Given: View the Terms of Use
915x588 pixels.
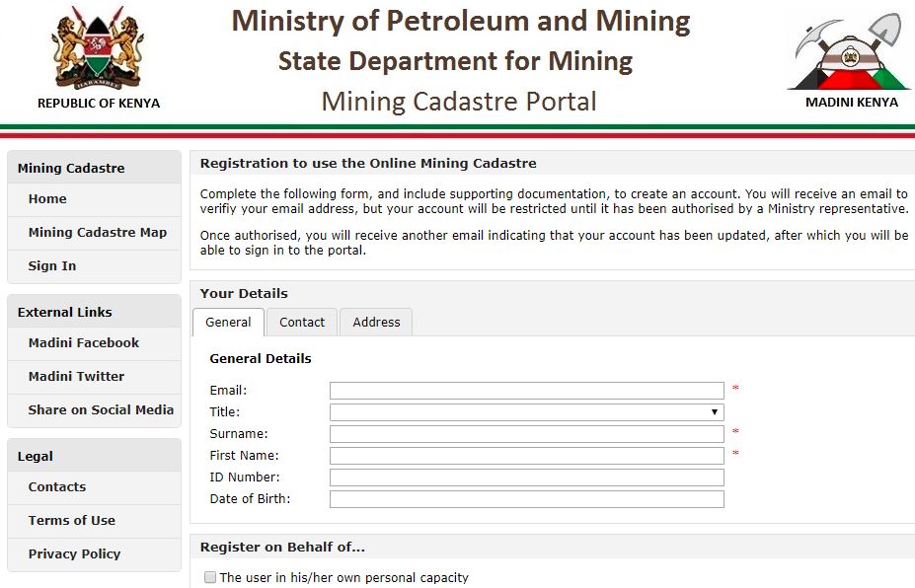Looking at the screenshot, I should pyautogui.click(x=72, y=521).
